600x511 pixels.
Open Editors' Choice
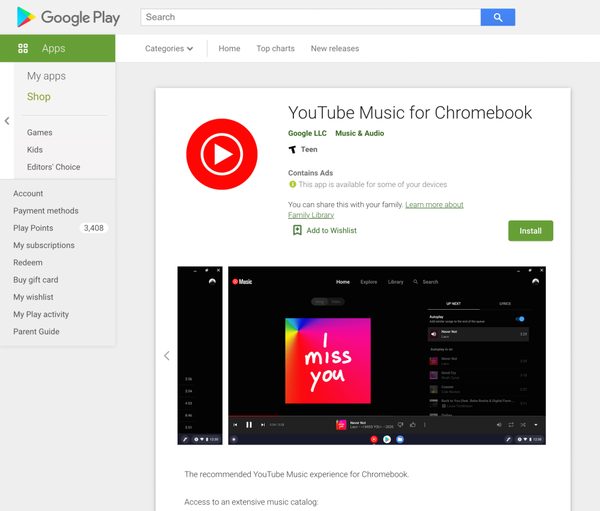coord(54,167)
